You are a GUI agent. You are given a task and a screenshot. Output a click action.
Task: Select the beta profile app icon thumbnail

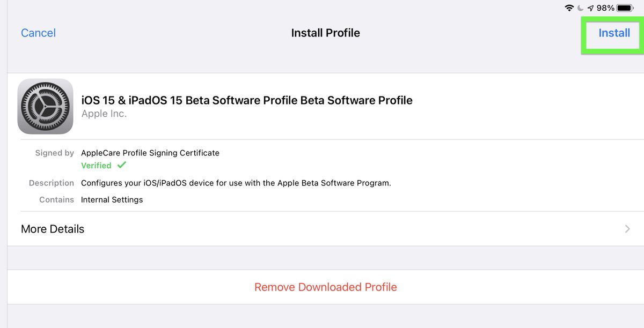pyautogui.click(x=45, y=106)
